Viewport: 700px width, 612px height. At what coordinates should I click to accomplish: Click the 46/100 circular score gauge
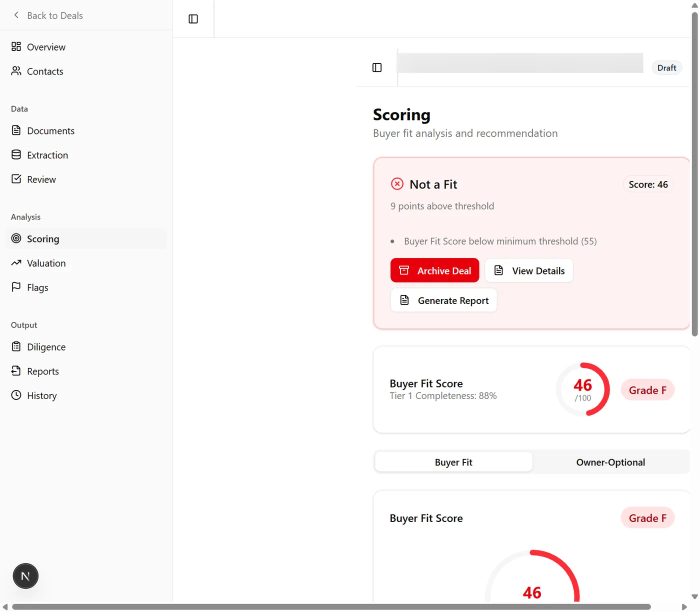coord(582,389)
